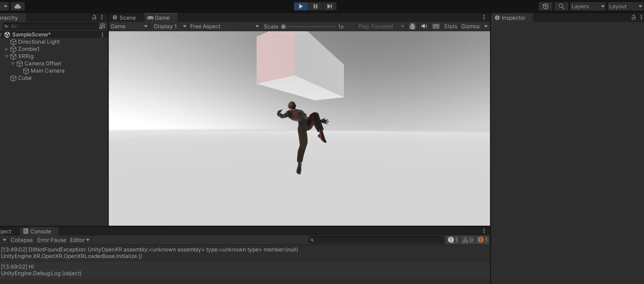Toggle Error Pause in Console

pos(52,240)
